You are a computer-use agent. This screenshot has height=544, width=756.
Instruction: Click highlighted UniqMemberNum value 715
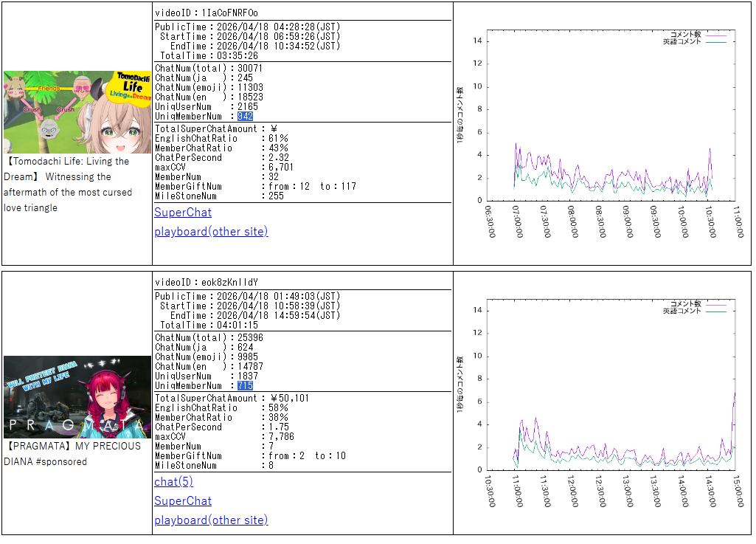point(245,386)
